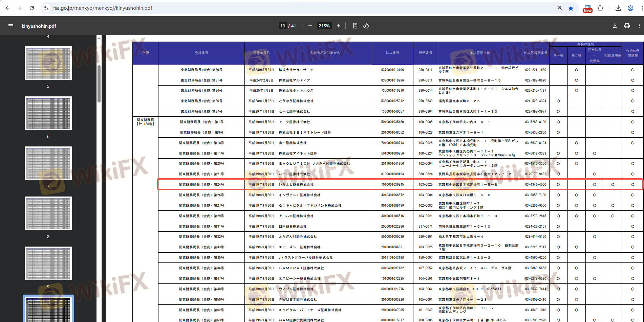The height and width of the screenshot is (322, 644).
Task: Click postal code 100-0005
Action: pos(426,122)
